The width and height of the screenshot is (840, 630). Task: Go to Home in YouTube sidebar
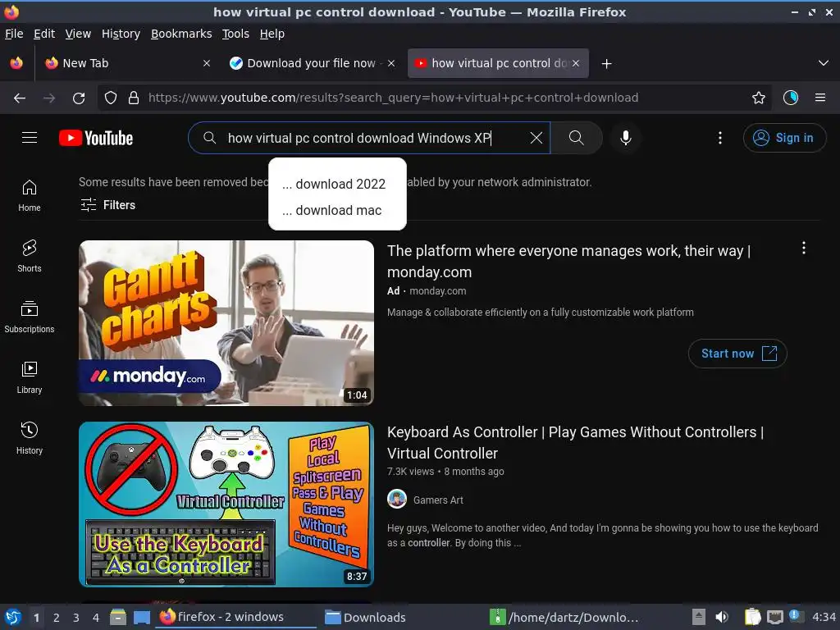pos(30,195)
